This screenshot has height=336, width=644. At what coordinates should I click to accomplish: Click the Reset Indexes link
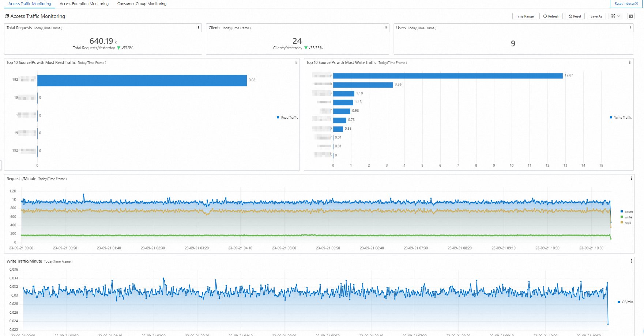626,4
